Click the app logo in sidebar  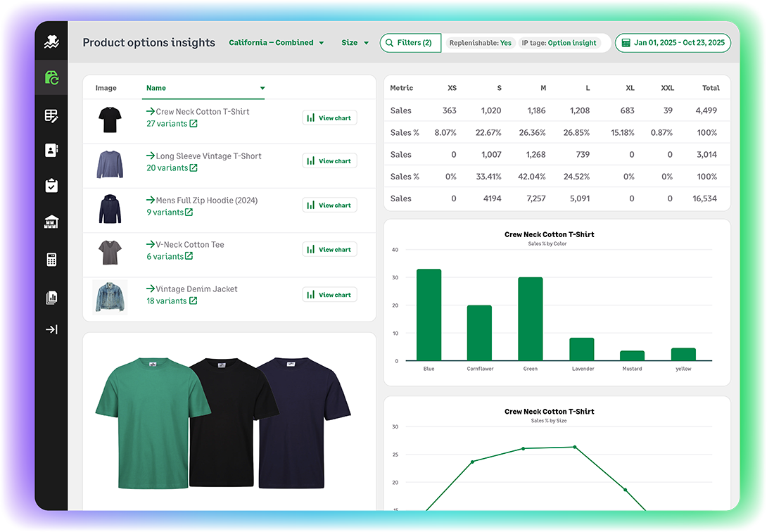[x=51, y=42]
